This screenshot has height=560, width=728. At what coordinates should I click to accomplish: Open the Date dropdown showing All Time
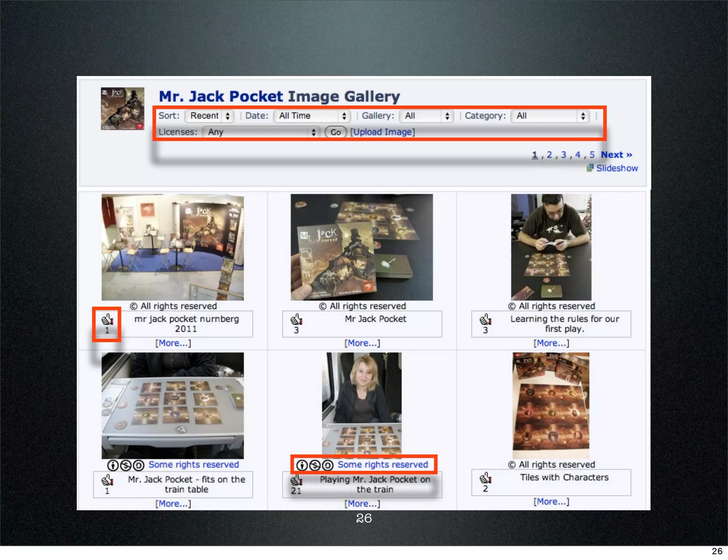coord(312,116)
